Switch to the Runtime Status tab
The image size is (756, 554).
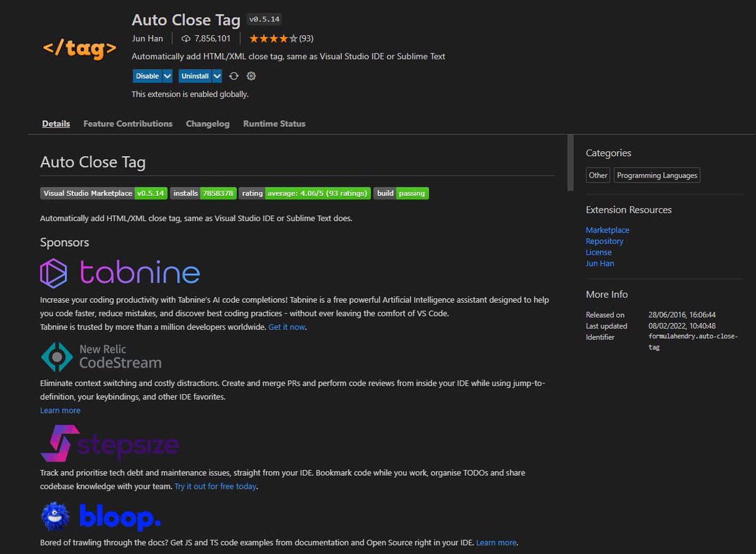click(x=274, y=123)
